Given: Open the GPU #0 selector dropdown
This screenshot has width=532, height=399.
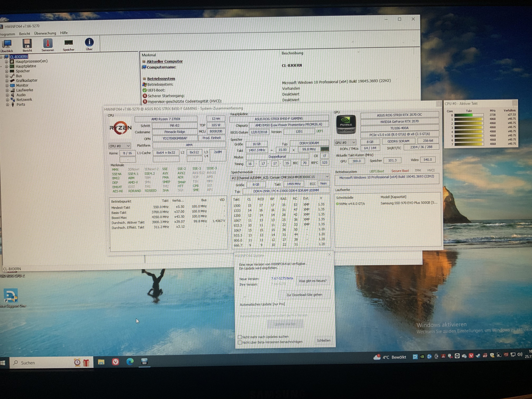Looking at the screenshot, I should coord(345,143).
